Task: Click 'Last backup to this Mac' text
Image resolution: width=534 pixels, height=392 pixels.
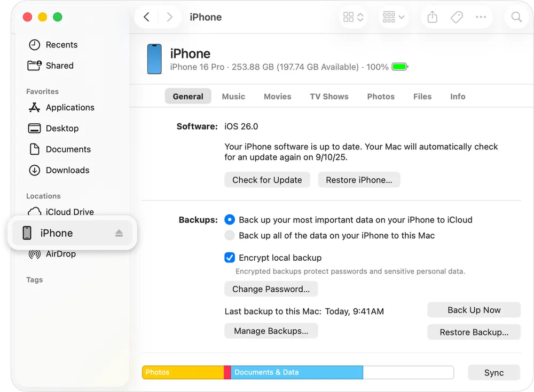Action: coord(273,311)
